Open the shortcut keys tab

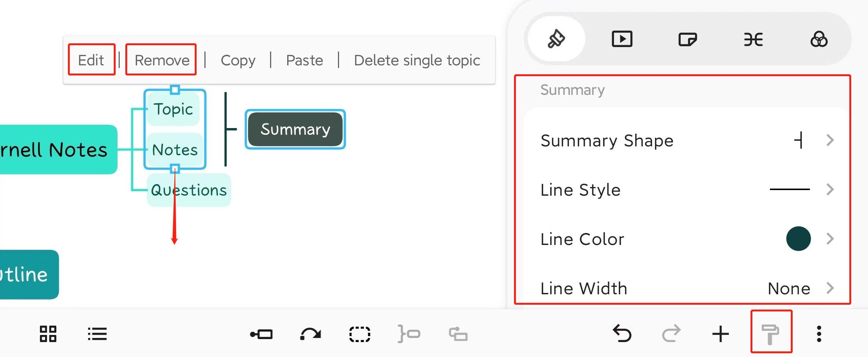click(x=753, y=39)
